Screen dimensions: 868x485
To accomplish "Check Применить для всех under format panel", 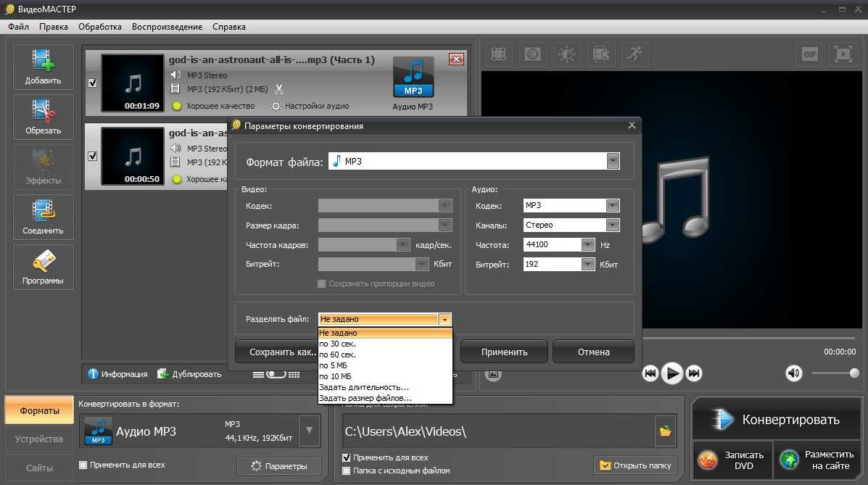I will [x=83, y=465].
